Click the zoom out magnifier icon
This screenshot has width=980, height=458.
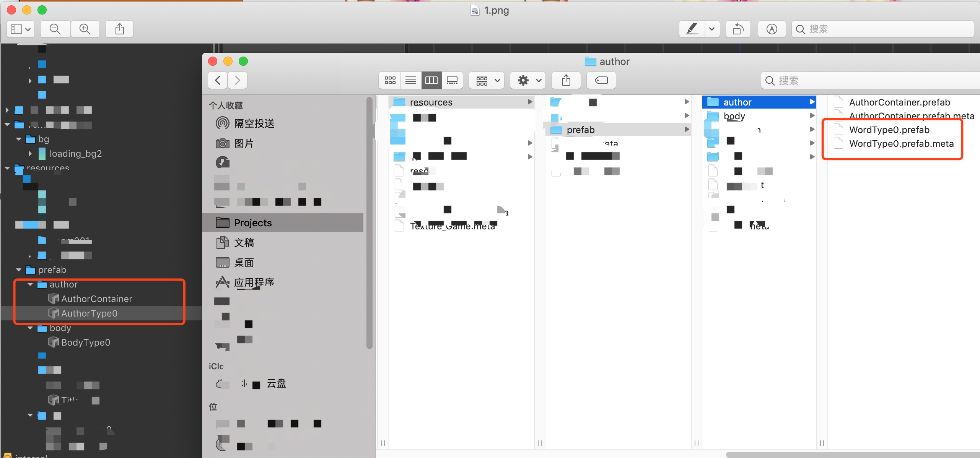55,29
